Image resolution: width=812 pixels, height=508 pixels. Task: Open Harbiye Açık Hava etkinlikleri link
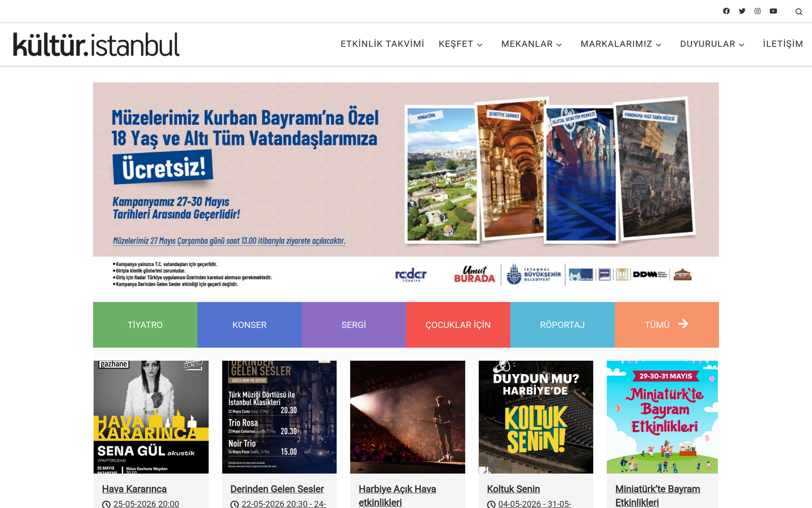398,496
